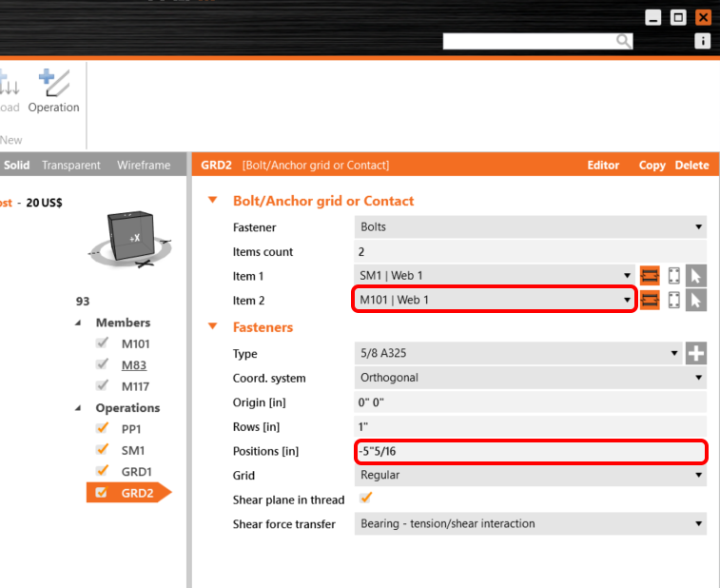Switch to Transparent view mode

pos(71,165)
